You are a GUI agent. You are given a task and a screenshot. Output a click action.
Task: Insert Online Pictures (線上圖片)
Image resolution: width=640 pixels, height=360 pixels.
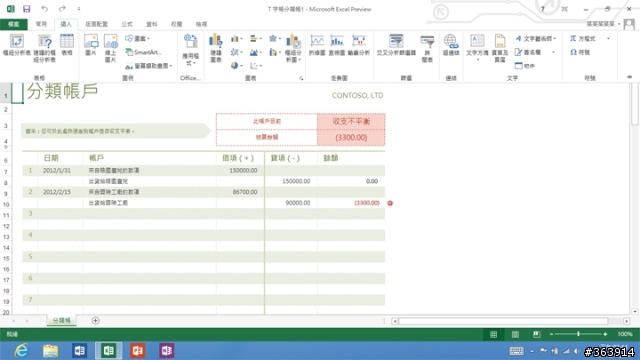tap(111, 48)
